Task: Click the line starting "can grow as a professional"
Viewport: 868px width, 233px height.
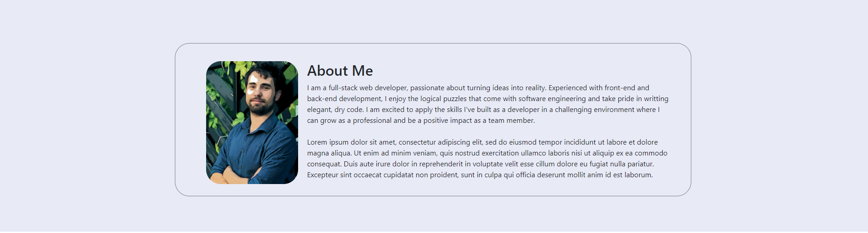Action: (421, 121)
